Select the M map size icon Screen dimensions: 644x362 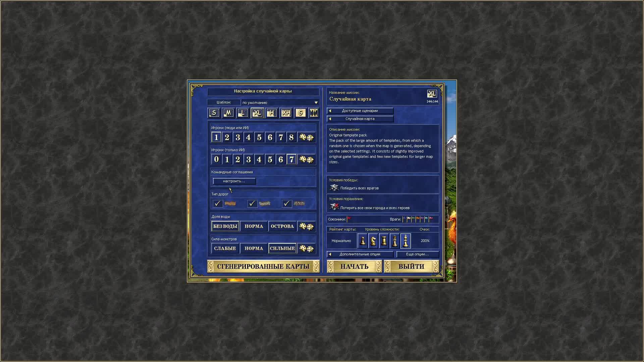(228, 113)
